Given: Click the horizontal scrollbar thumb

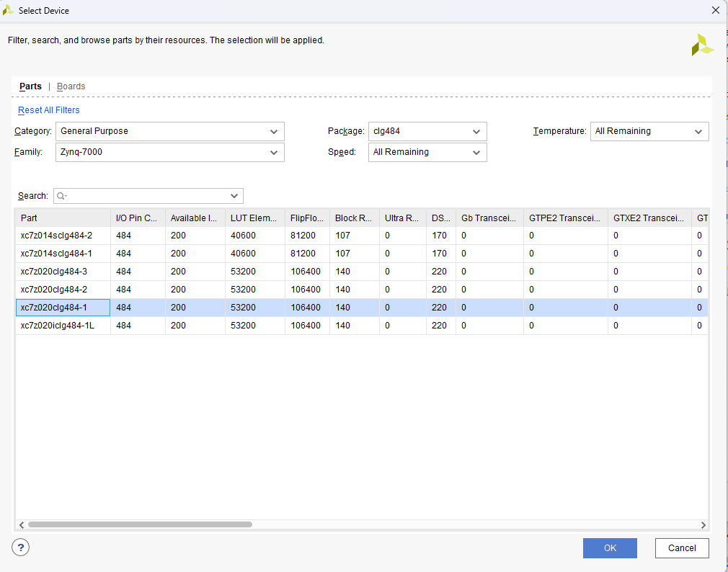Looking at the screenshot, I should pos(140,524).
